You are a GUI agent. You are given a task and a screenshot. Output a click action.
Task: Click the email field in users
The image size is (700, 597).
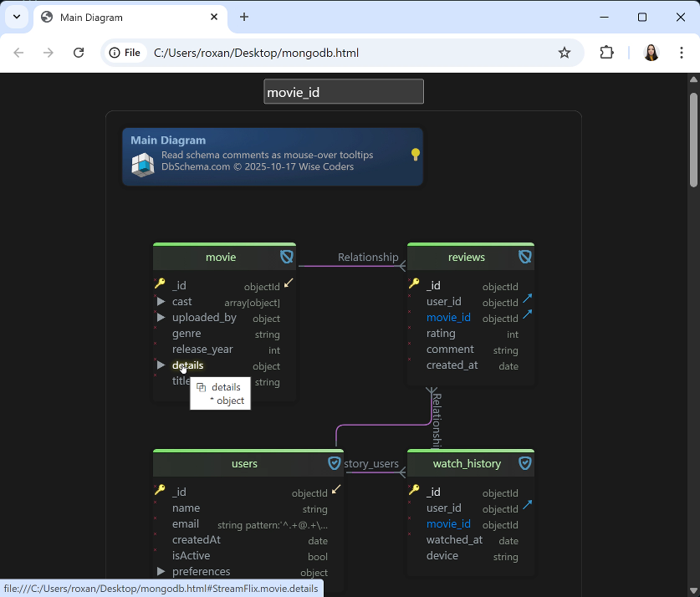[186, 523]
